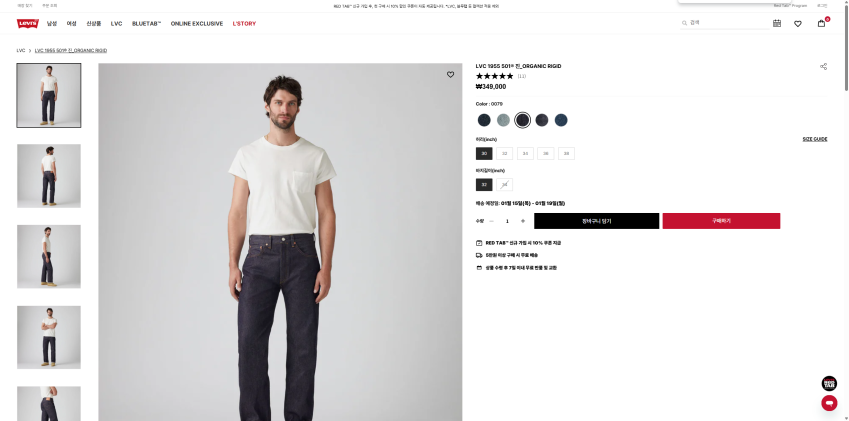This screenshot has height=421, width=849.
Task: Click the black add to cart button
Action: (x=597, y=221)
